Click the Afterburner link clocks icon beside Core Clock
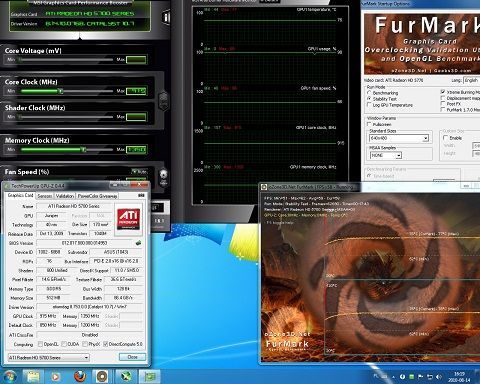 pyautogui.click(x=163, y=101)
